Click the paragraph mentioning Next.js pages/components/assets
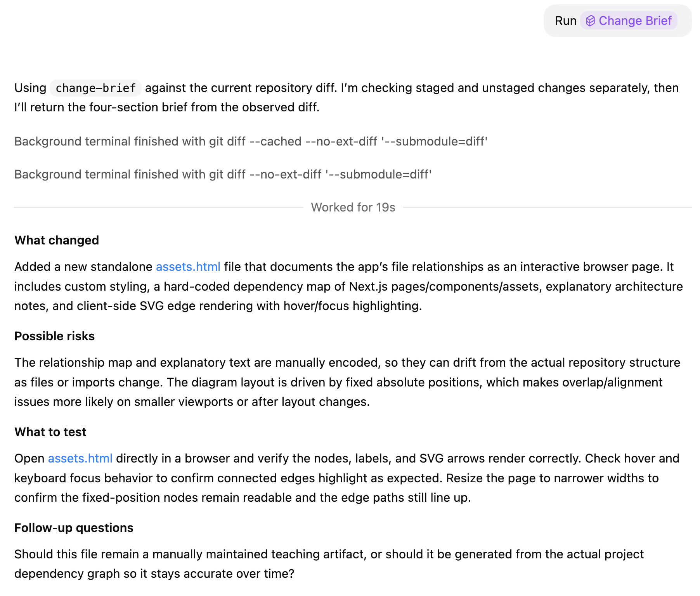This screenshot has height=596, width=700. click(348, 287)
